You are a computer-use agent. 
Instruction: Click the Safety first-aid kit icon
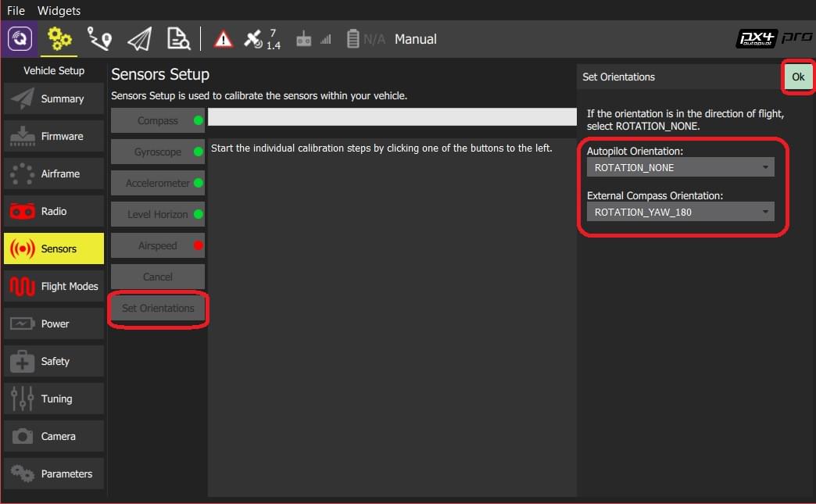click(x=23, y=361)
